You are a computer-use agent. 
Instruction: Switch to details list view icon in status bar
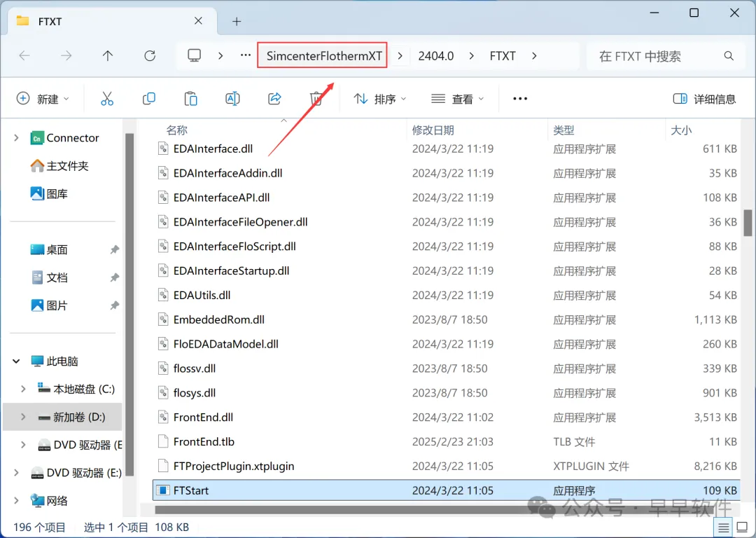click(723, 528)
